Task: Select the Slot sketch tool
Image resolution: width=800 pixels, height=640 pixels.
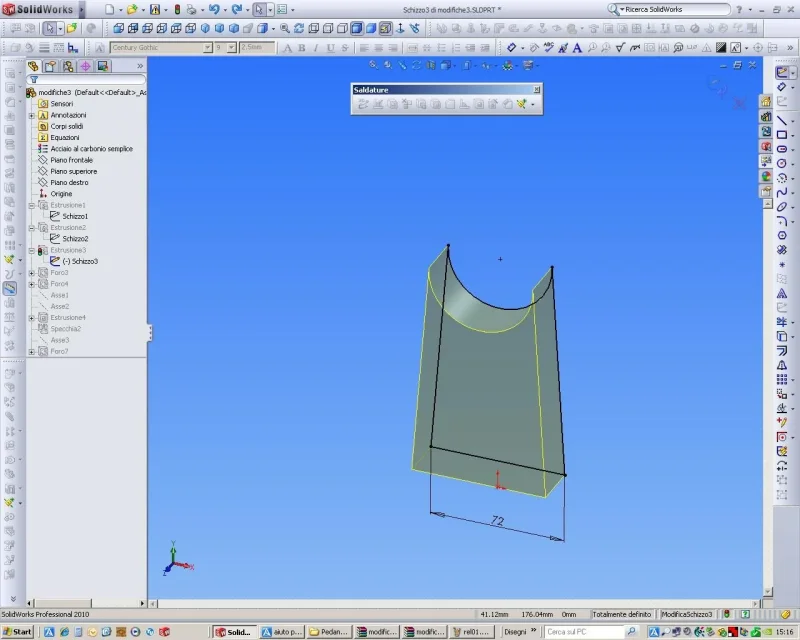Action: (782, 149)
